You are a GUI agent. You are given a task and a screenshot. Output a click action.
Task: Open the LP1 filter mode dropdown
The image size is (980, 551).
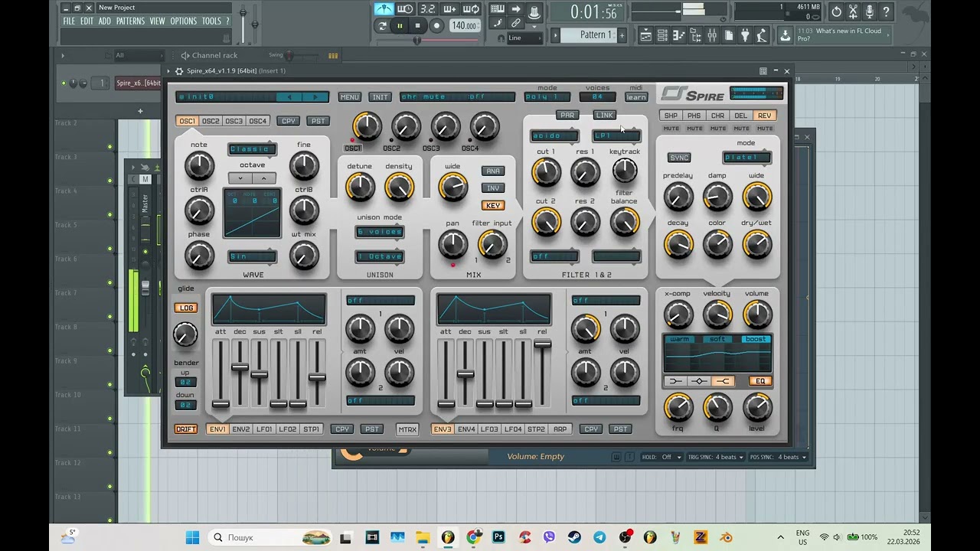click(616, 136)
